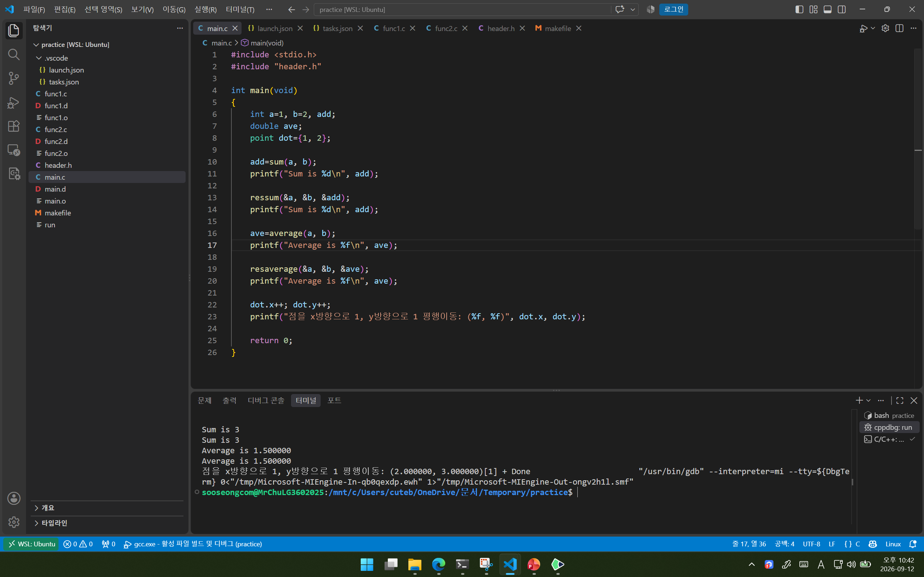Change line position 줄 17, 열 36
This screenshot has width=924, height=577.
tap(749, 544)
